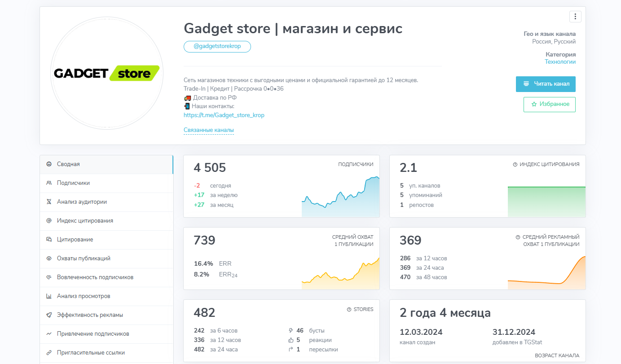This screenshot has height=364, width=621.
Task: Open the Технологии category link
Action: click(x=560, y=62)
